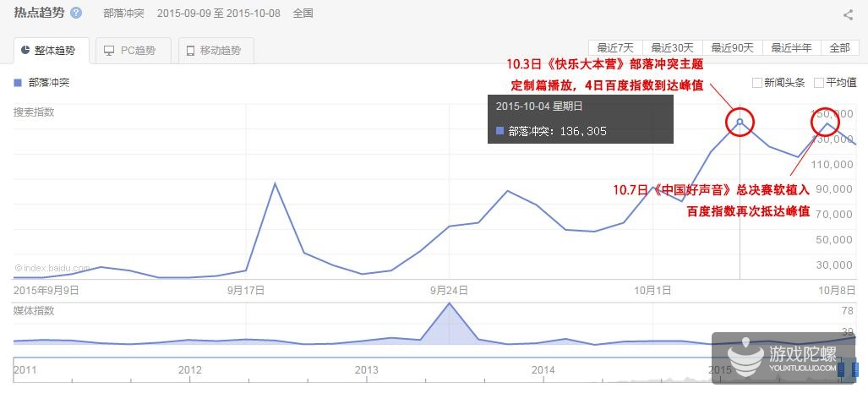Switch to the PC趋势 tab

(x=133, y=51)
